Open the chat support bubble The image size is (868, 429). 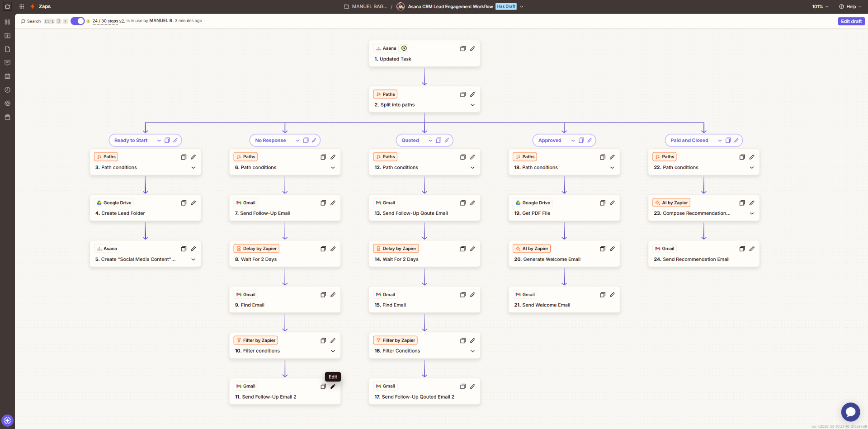[850, 412]
